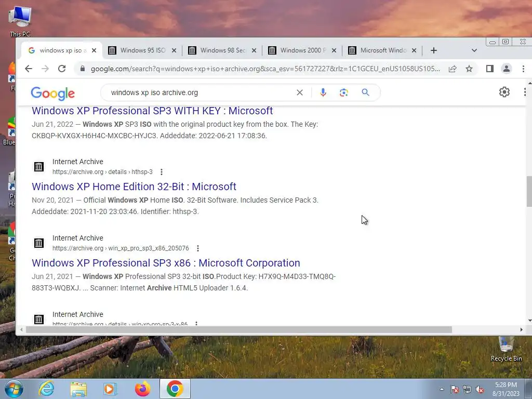532x399 pixels.
Task: Click the Google search input field
Action: point(200,92)
